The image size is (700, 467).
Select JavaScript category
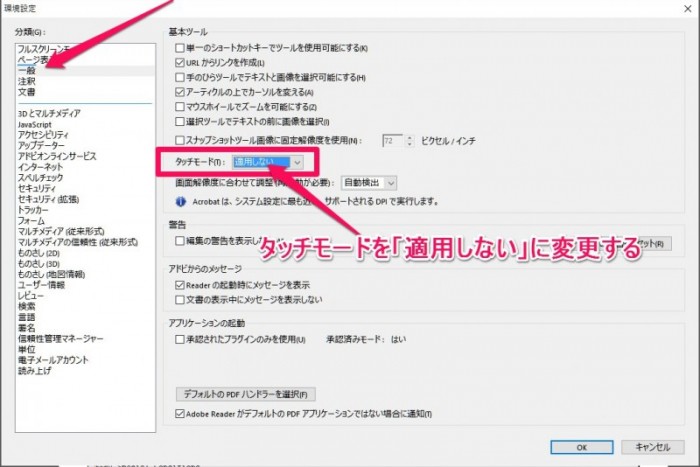pyautogui.click(x=35, y=125)
